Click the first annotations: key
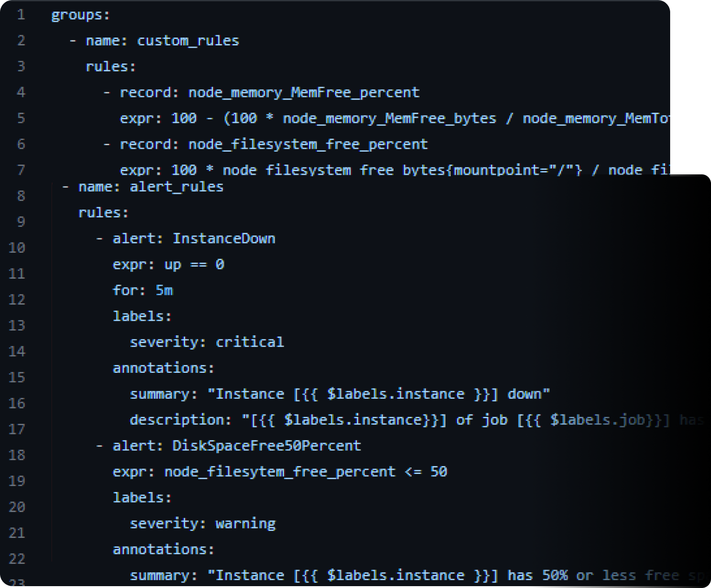The width and height of the screenshot is (711, 588). [x=163, y=368]
